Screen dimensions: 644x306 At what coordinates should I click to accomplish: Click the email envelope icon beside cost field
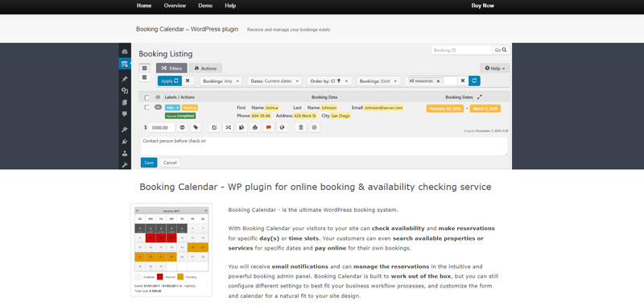click(x=182, y=128)
